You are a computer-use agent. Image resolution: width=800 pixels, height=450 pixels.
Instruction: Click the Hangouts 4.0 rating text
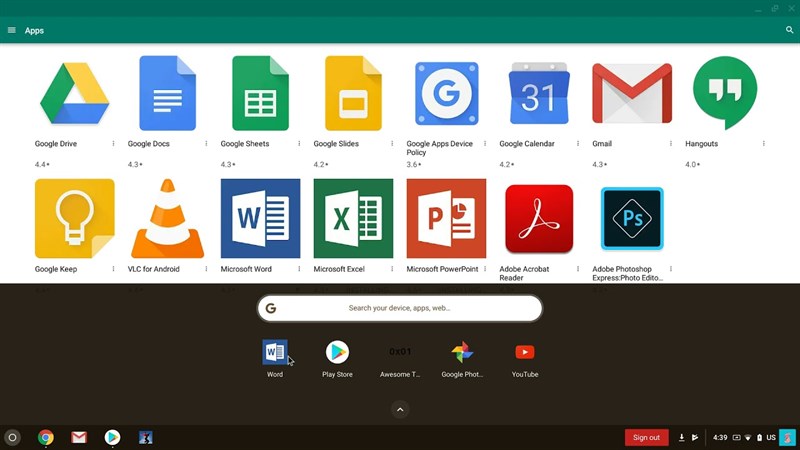(x=692, y=164)
